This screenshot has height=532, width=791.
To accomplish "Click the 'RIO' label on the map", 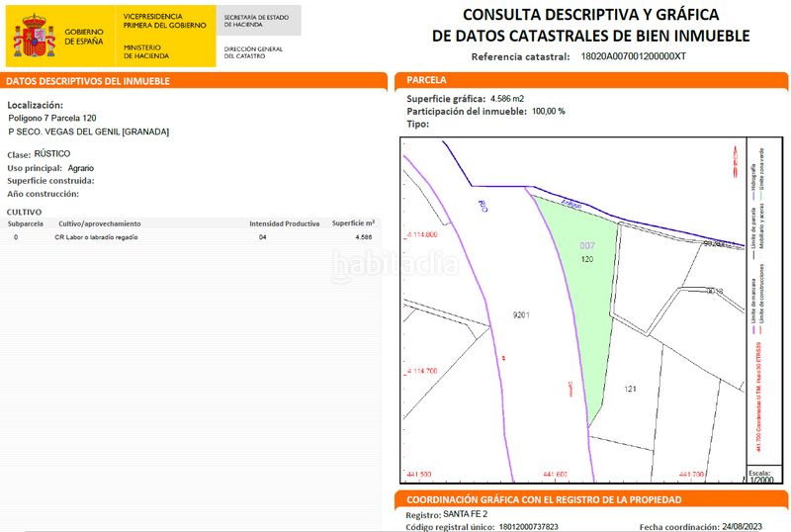I will 483,206.
